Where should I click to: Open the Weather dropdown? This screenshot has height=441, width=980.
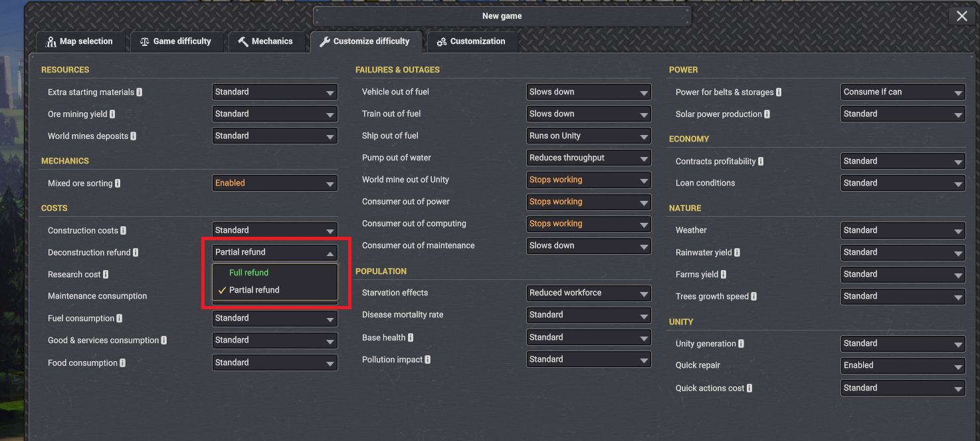[x=903, y=230]
